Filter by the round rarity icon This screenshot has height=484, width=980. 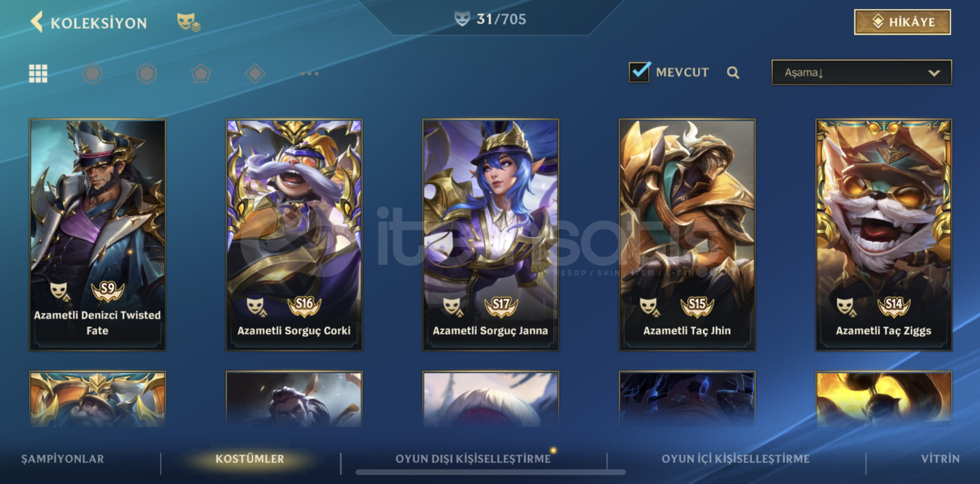point(92,73)
